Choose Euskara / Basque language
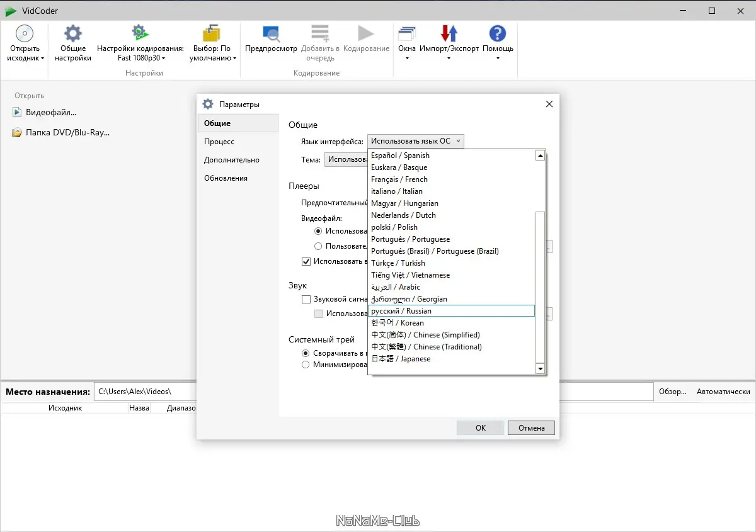This screenshot has height=532, width=756. click(451, 167)
